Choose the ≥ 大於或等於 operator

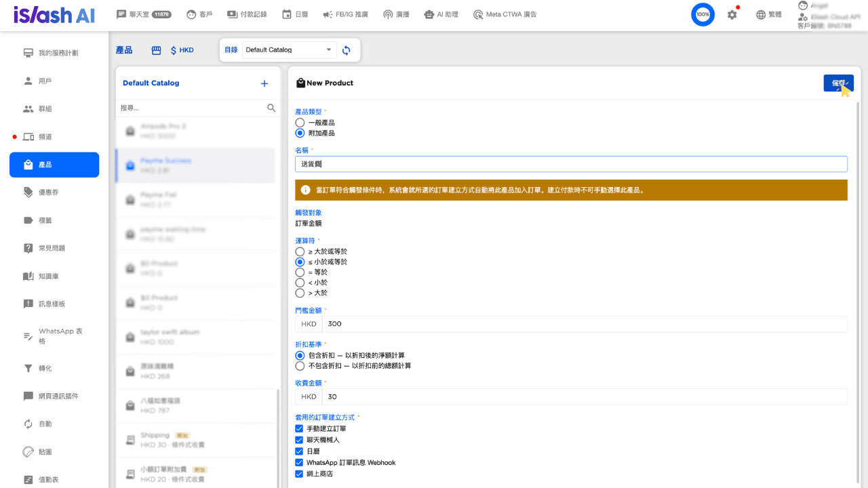pos(300,251)
